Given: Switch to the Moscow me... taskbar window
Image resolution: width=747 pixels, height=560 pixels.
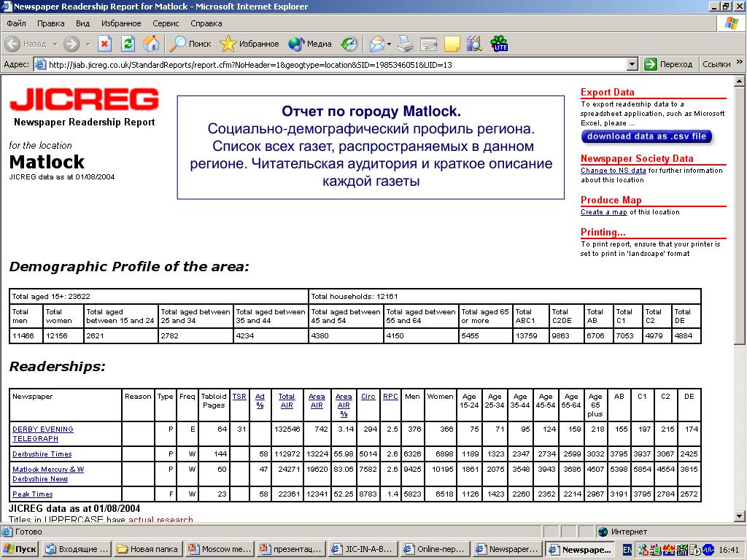Looking at the screenshot, I should coord(220,549).
